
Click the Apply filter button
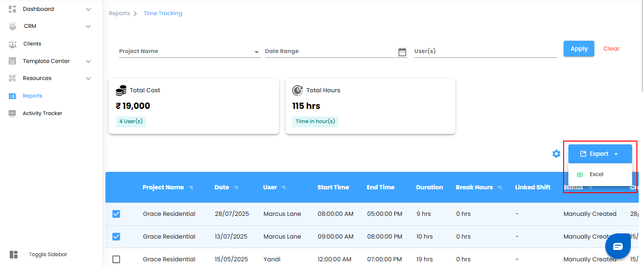[x=579, y=49]
